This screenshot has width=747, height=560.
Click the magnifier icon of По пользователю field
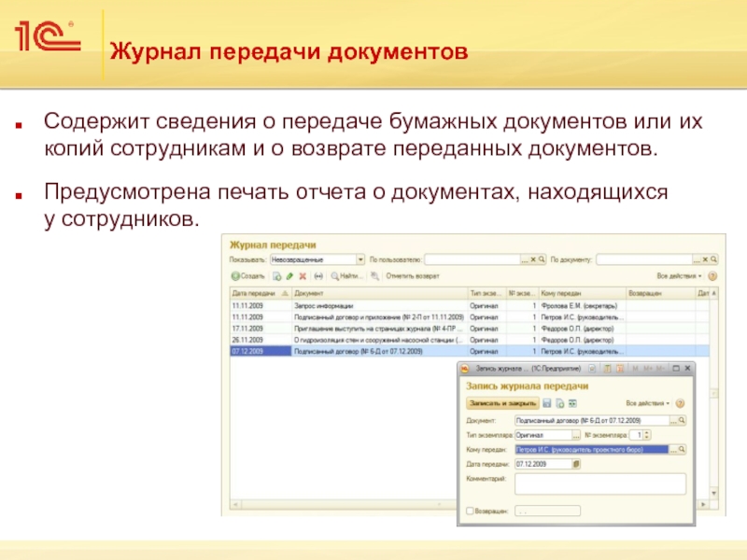[542, 259]
